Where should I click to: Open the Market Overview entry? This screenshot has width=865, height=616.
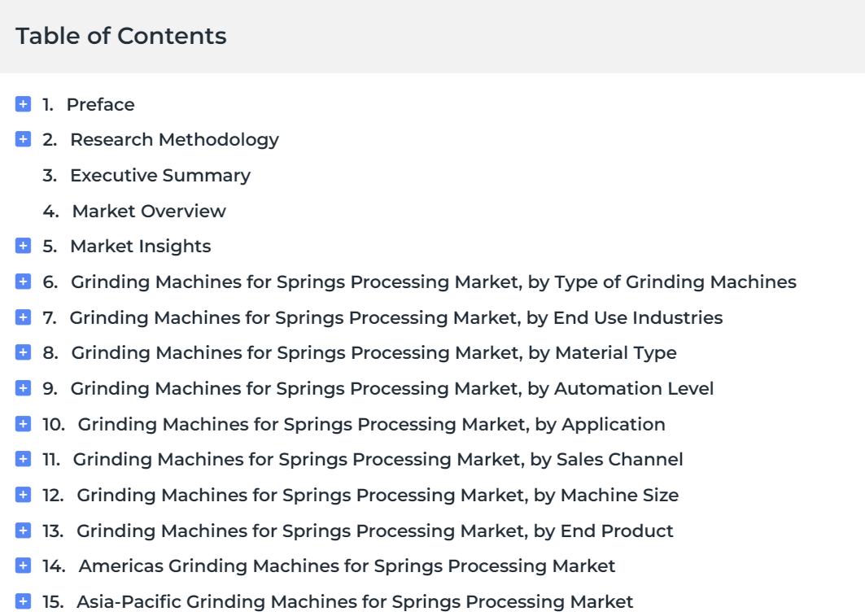pos(149,211)
